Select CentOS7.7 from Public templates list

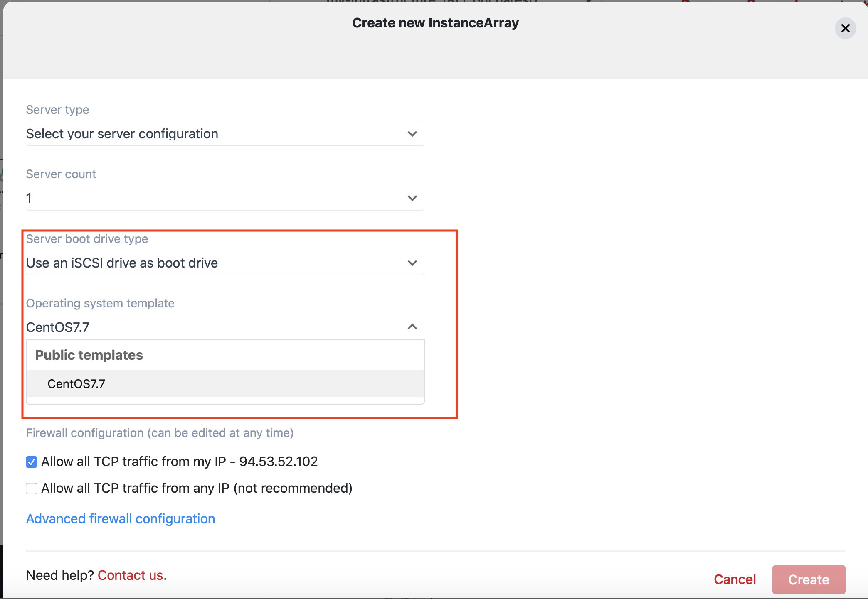click(225, 383)
